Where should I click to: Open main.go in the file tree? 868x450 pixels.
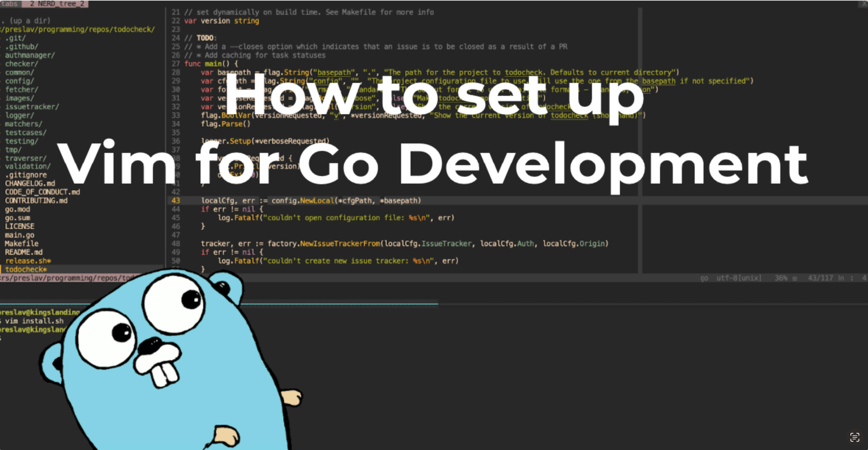tap(19, 235)
